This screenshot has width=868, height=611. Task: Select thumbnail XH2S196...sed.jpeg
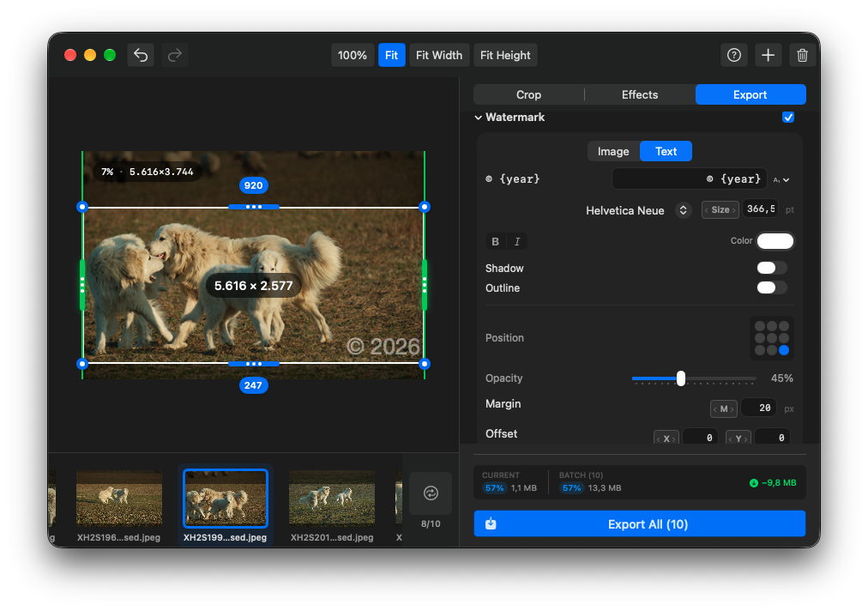click(x=119, y=498)
